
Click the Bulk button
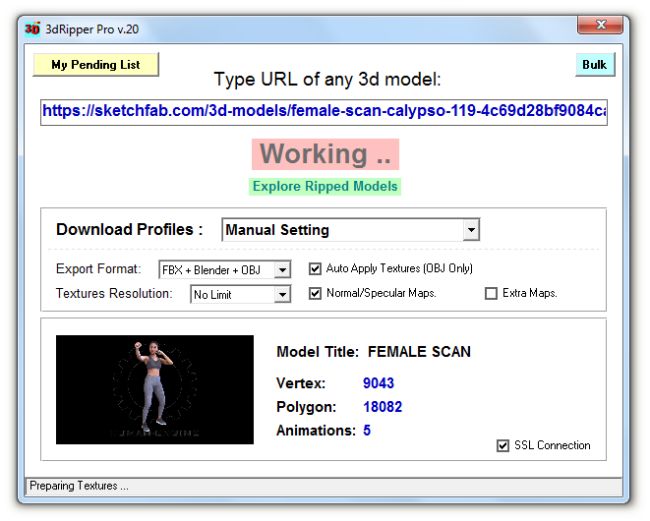[595, 65]
